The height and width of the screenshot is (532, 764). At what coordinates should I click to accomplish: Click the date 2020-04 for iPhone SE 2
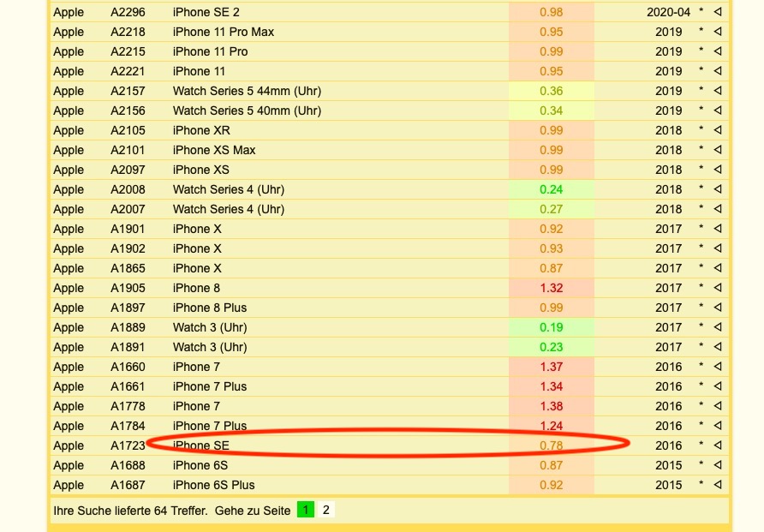pyautogui.click(x=668, y=12)
